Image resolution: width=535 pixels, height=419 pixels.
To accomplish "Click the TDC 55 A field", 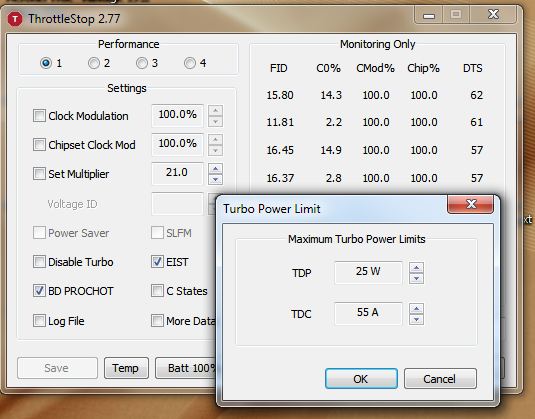I will [x=368, y=314].
